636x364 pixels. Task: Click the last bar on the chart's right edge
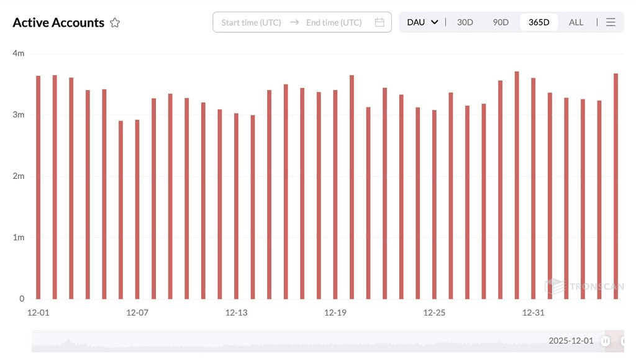coord(616,186)
